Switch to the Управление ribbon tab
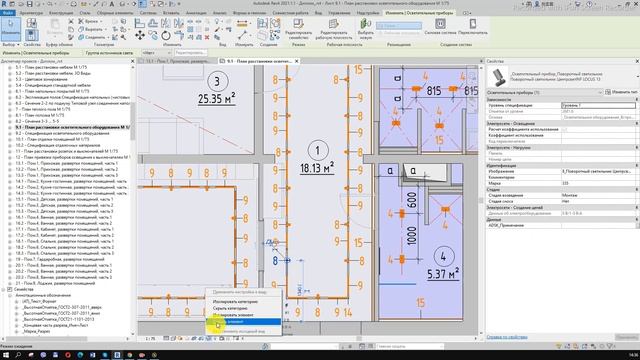Image resolution: width=640 pixels, height=360 pixels. [x=339, y=13]
